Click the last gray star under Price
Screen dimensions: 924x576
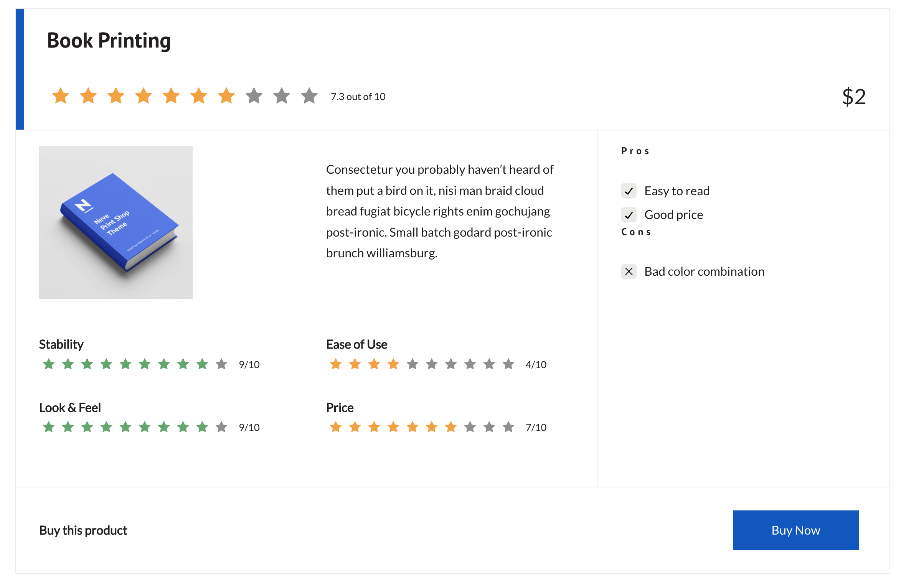[x=508, y=427]
